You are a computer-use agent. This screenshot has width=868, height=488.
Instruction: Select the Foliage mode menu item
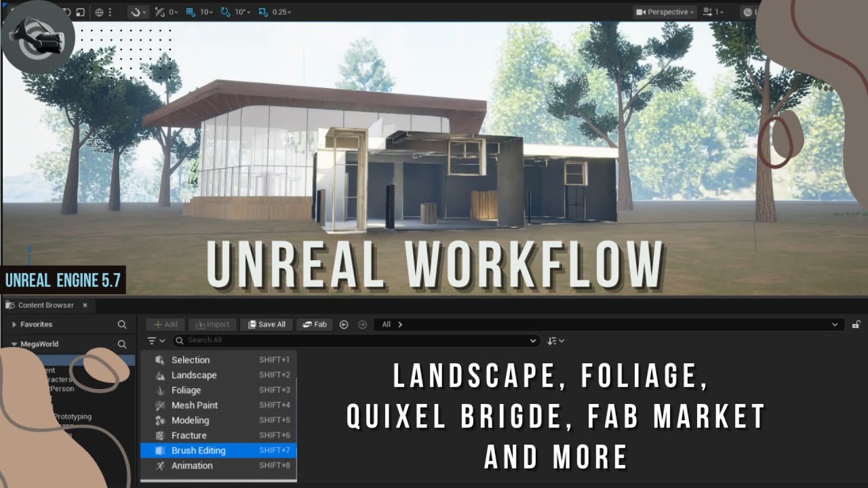pos(218,390)
